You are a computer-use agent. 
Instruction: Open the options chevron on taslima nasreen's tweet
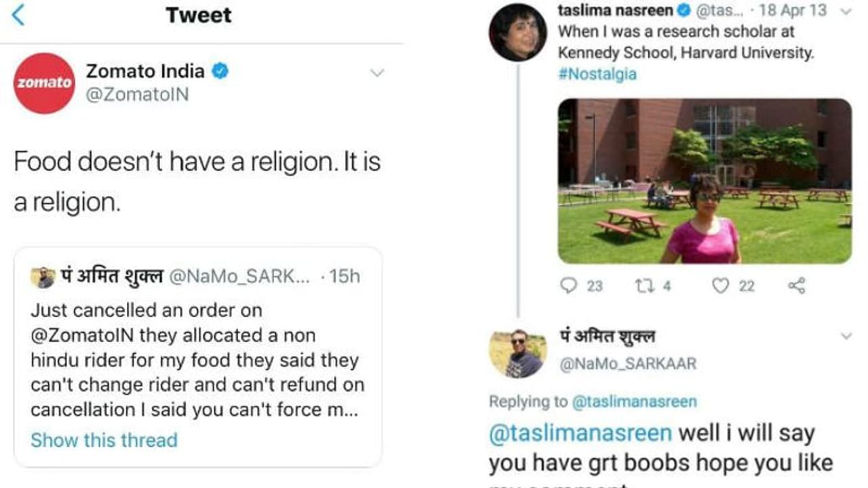point(845,12)
